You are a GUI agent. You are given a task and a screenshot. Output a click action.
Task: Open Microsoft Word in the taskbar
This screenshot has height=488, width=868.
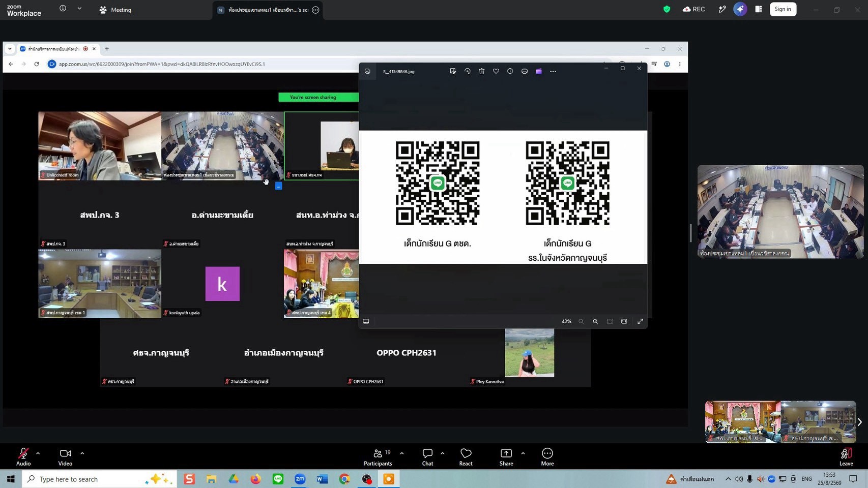tap(322, 479)
